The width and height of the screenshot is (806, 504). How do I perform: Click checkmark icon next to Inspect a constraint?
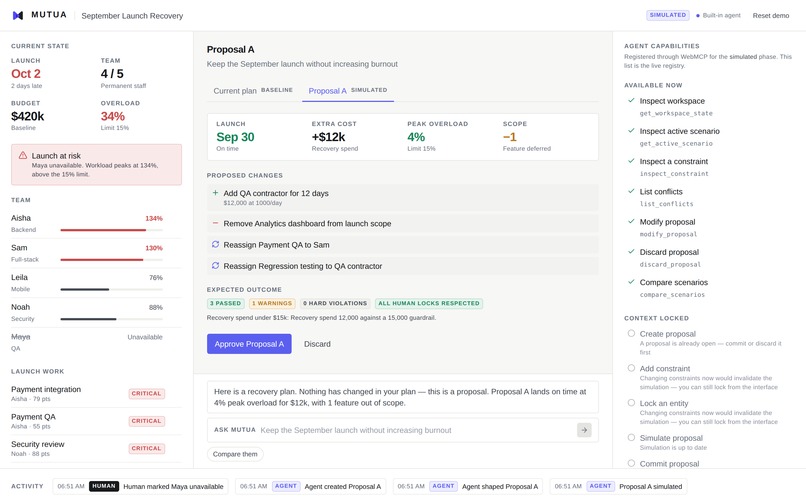click(x=631, y=161)
